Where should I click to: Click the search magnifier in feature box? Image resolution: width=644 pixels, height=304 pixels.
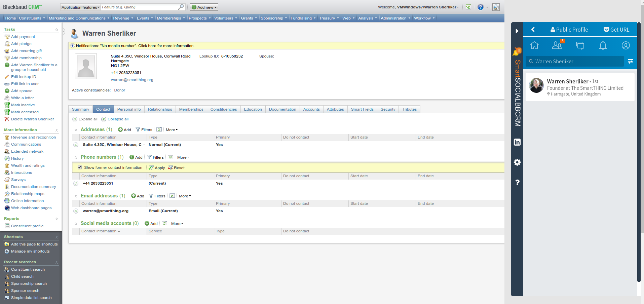(x=181, y=7)
